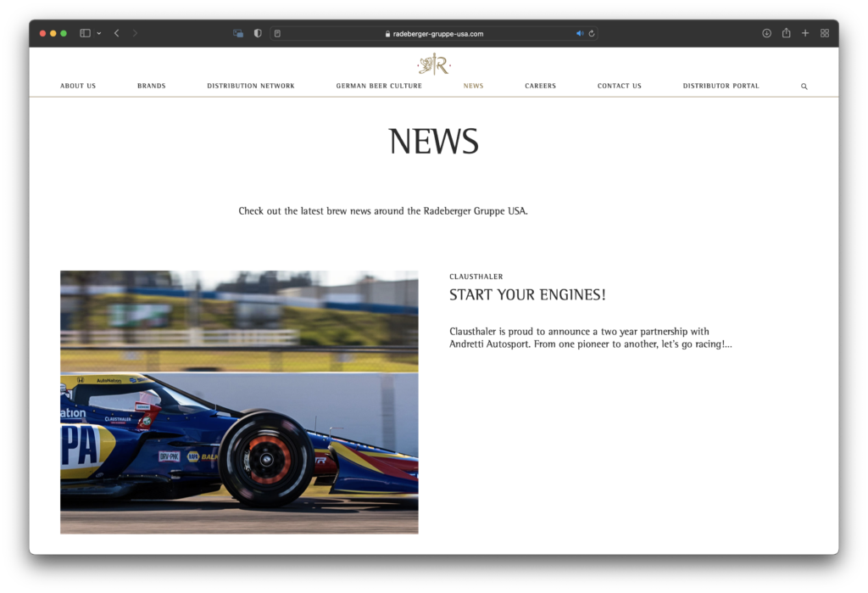Screen dimensions: 868x593
Task: Click the Radeberger Gruppe logo
Action: pos(433,64)
